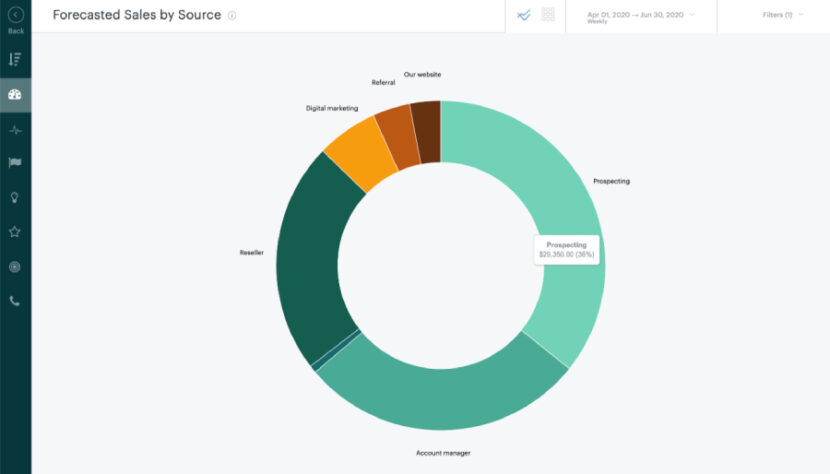Image resolution: width=830 pixels, height=474 pixels.
Task: Click the star favorites icon in sidebar
Action: click(15, 232)
